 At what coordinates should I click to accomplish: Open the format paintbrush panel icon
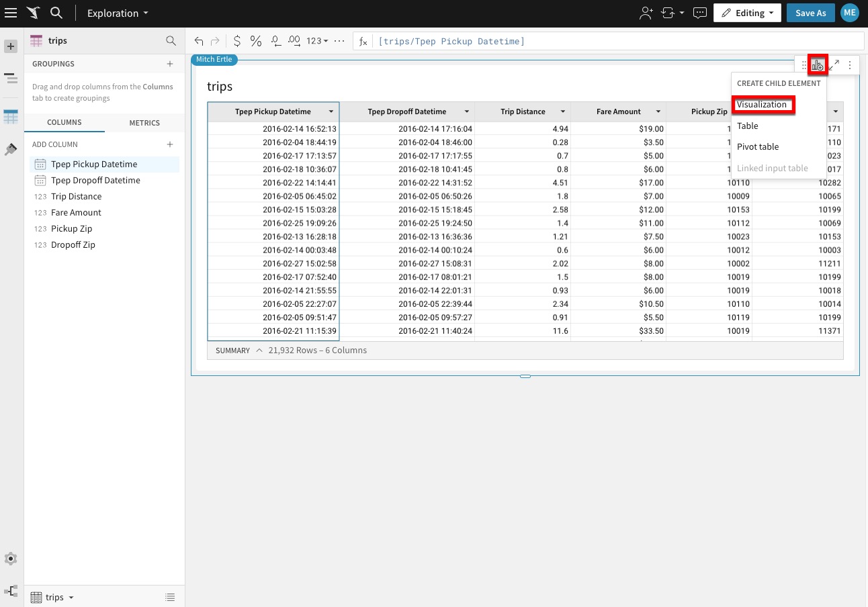[x=11, y=149]
